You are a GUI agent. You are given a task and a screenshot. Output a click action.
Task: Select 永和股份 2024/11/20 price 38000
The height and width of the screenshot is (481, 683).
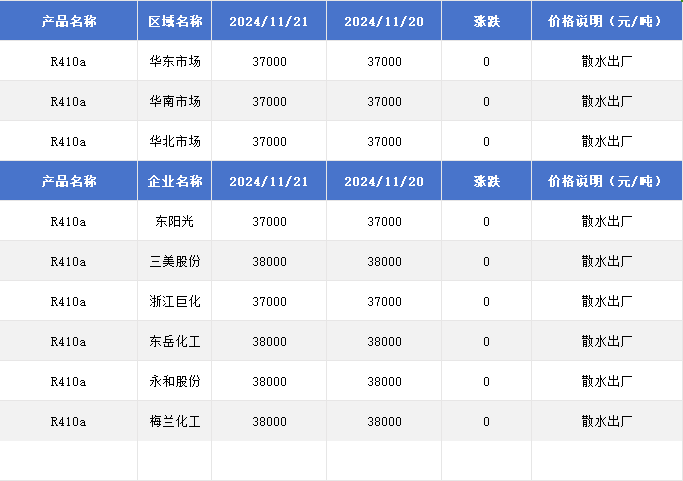click(384, 382)
